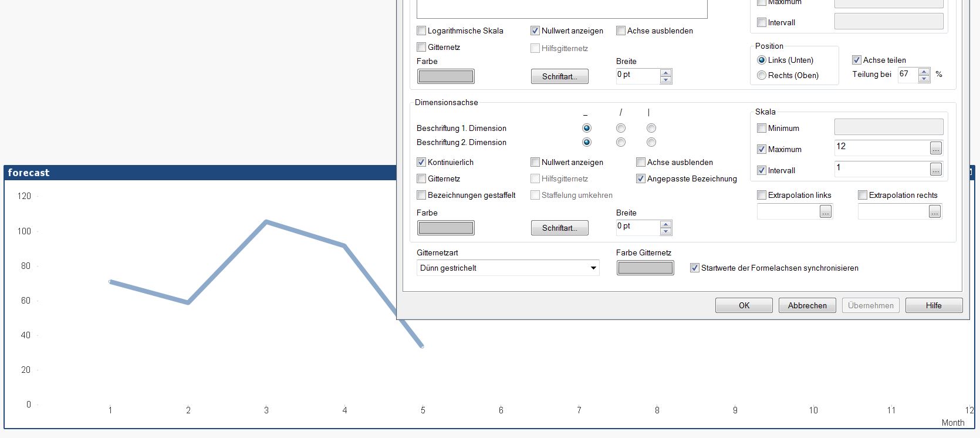This screenshot has height=438, width=980.
Task: Click x-axis label 6 in forecast chart
Action: point(501,410)
